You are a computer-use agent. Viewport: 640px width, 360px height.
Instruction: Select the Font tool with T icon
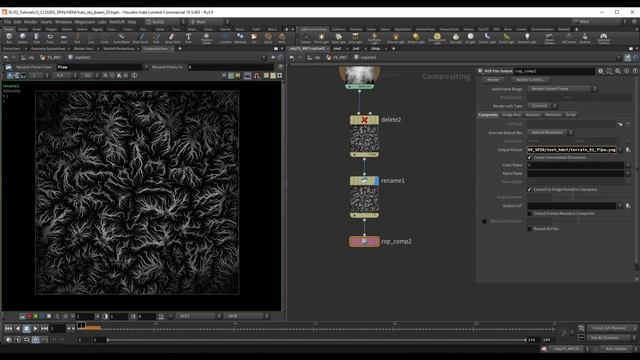point(188,38)
